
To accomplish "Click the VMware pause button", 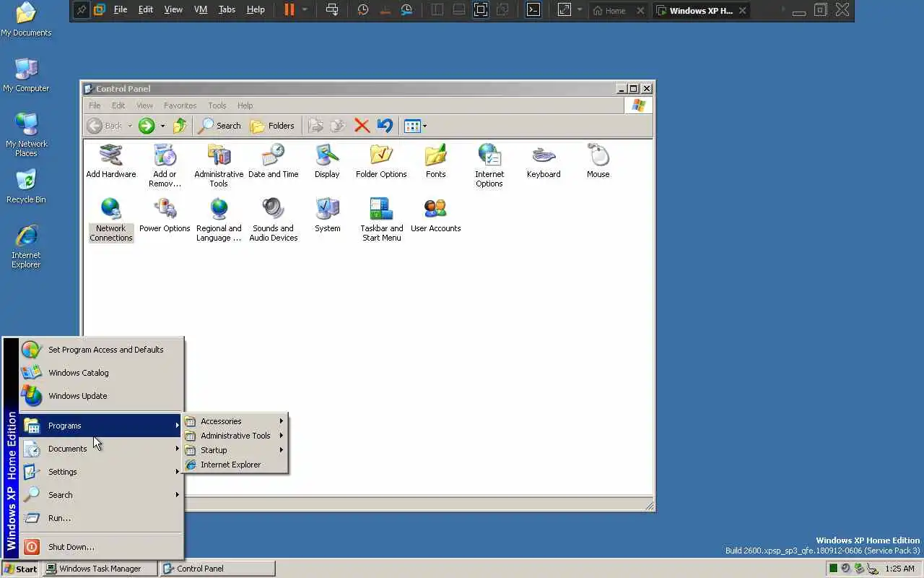I will [289, 9].
